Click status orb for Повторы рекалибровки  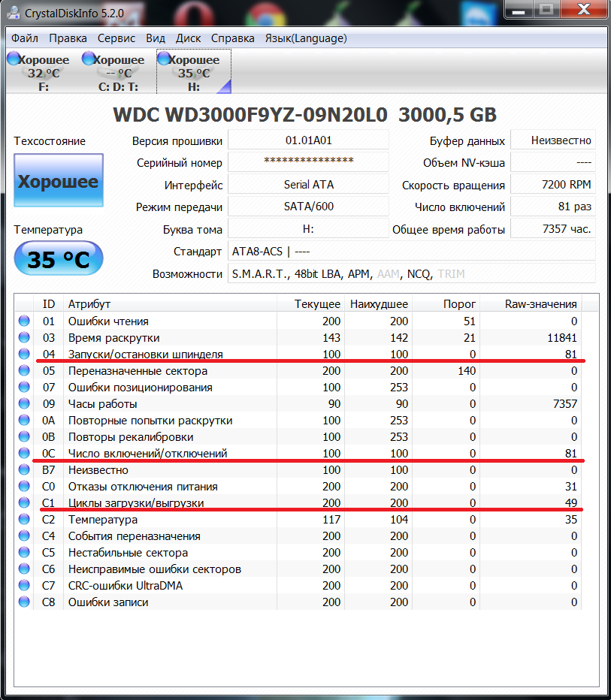[24, 436]
